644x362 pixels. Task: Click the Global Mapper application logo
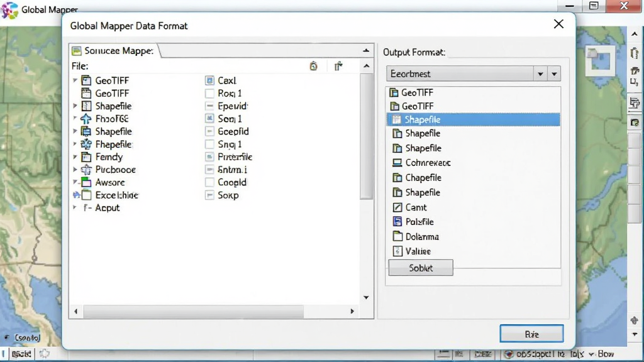click(9, 10)
